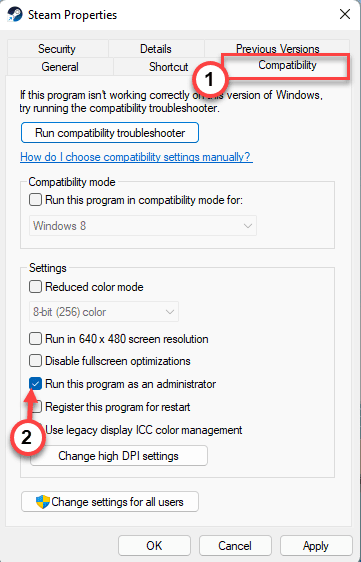Close the Steam Properties dialog
Image resolution: width=361 pixels, height=562 pixels.
(345, 14)
